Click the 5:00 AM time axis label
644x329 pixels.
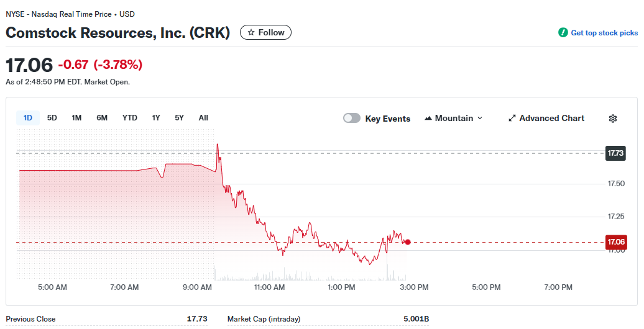pyautogui.click(x=53, y=287)
